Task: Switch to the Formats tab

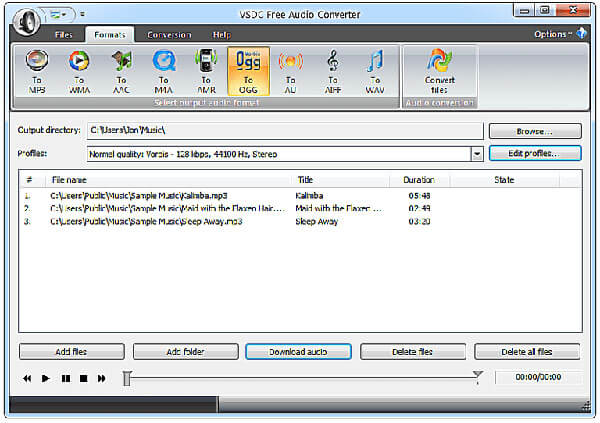Action: (x=110, y=35)
